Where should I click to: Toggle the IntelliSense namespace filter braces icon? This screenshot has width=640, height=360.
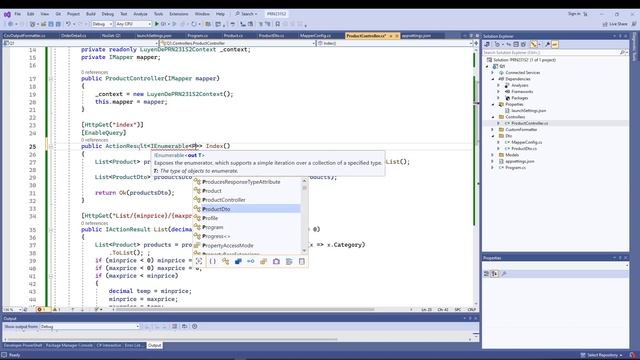coord(213,261)
